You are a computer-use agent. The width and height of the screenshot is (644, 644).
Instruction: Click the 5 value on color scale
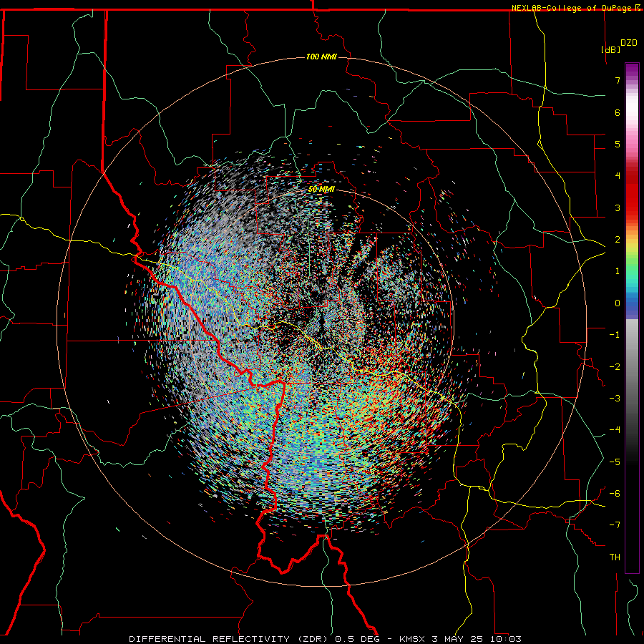pyautogui.click(x=618, y=144)
